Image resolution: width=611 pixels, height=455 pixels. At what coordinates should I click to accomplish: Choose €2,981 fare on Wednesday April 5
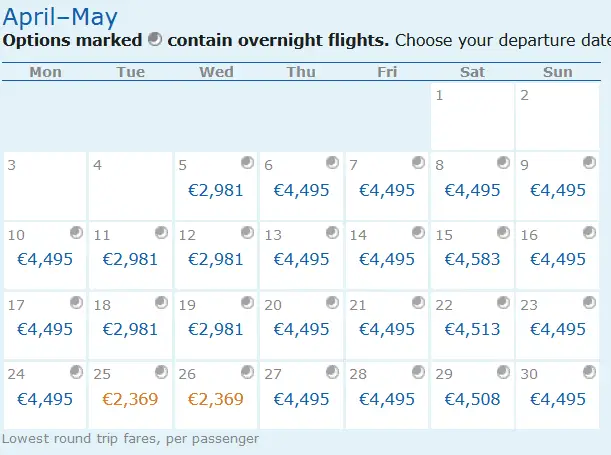[215, 190]
